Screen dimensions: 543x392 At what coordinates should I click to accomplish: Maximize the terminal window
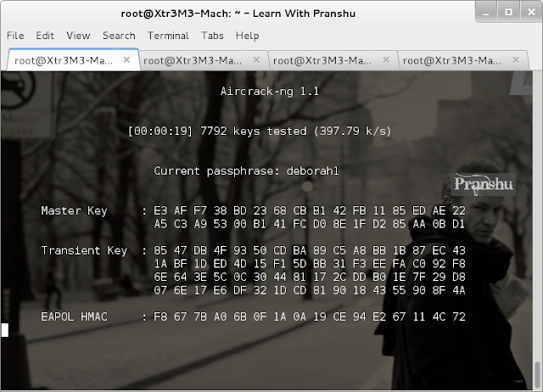[x=508, y=12]
